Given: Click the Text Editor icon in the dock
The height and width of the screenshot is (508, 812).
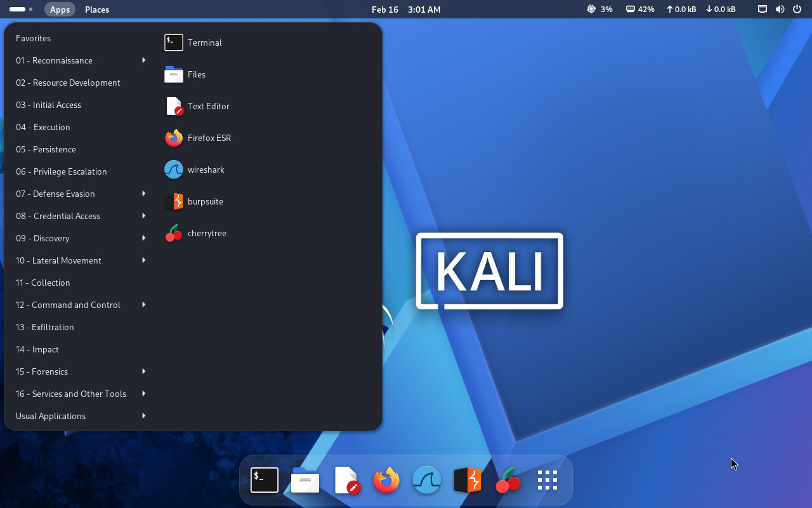Looking at the screenshot, I should tap(346, 480).
